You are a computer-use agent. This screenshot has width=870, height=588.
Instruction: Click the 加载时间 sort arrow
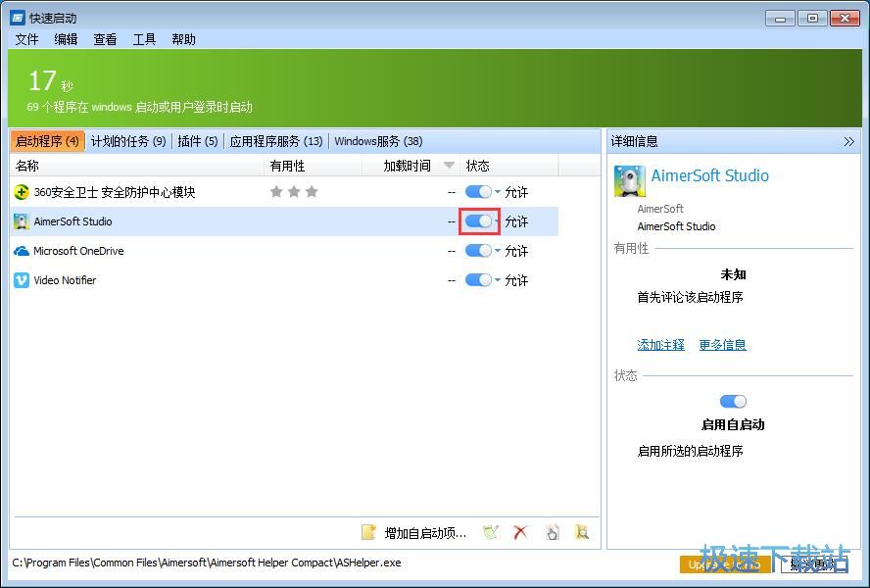tap(450, 166)
